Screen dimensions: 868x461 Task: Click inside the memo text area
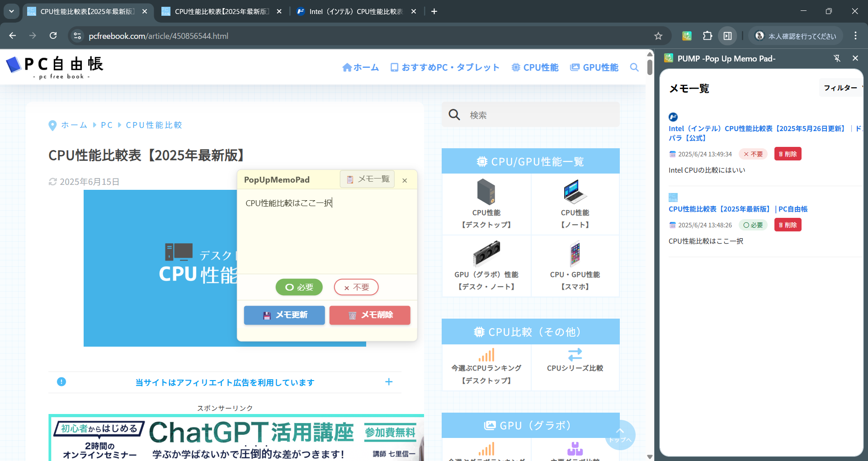tap(327, 231)
